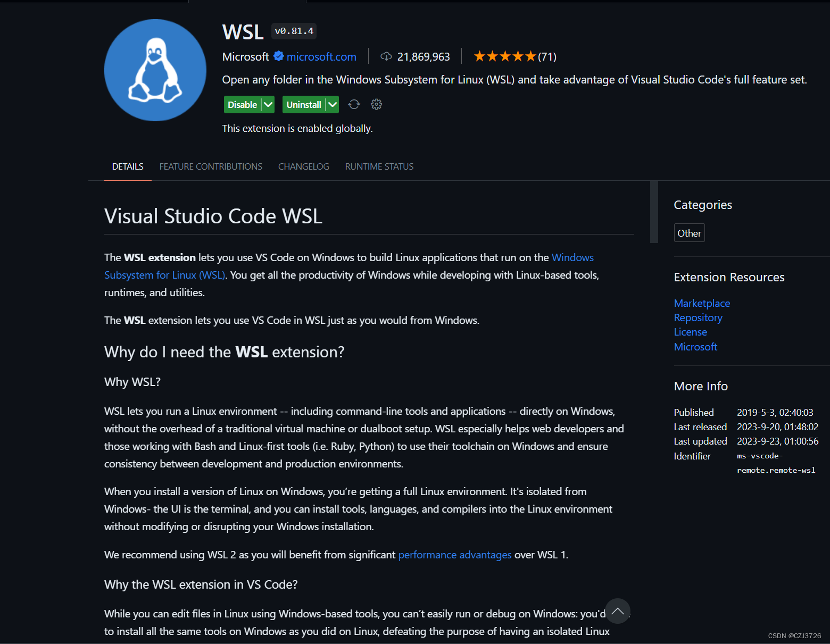Click the scroll-to-top arrow button
The height and width of the screenshot is (644, 830).
point(617,611)
